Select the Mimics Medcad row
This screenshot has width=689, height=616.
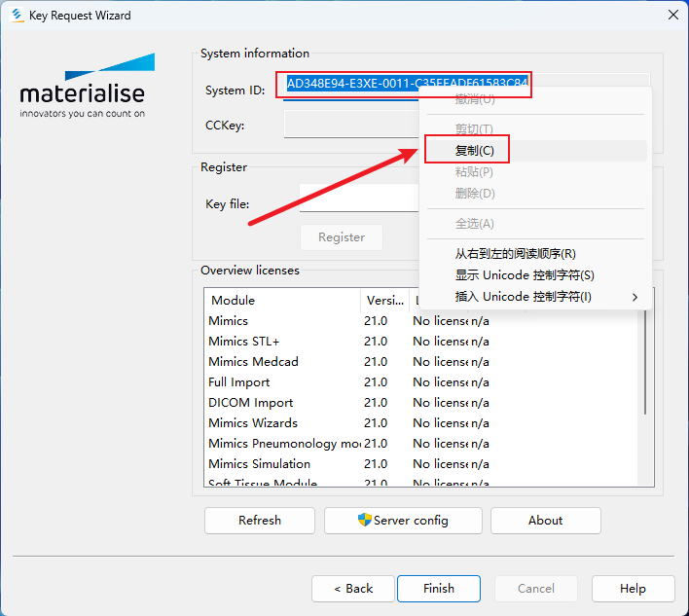pos(421,362)
